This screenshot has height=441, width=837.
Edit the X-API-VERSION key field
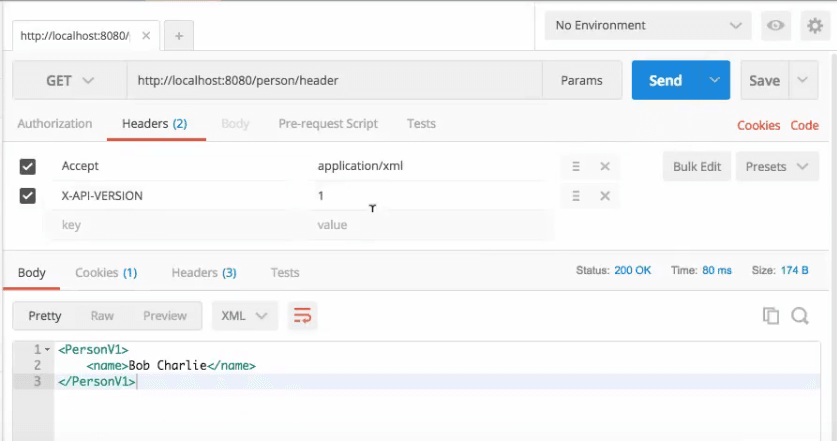point(174,196)
